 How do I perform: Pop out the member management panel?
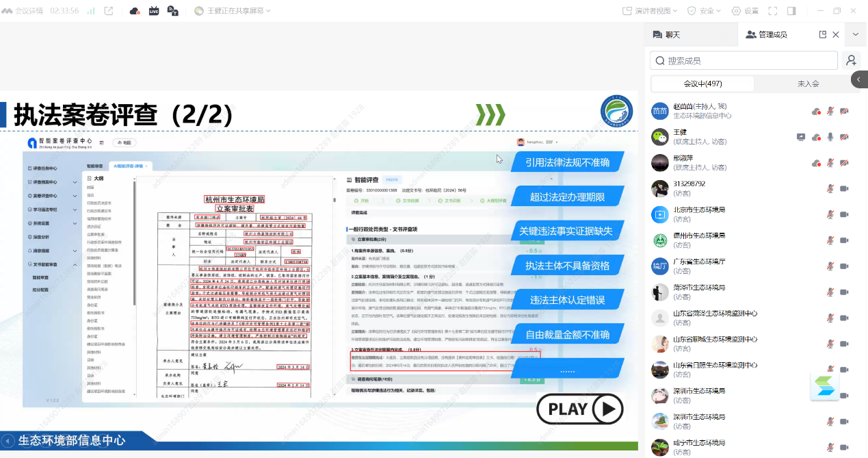pyautogui.click(x=823, y=34)
